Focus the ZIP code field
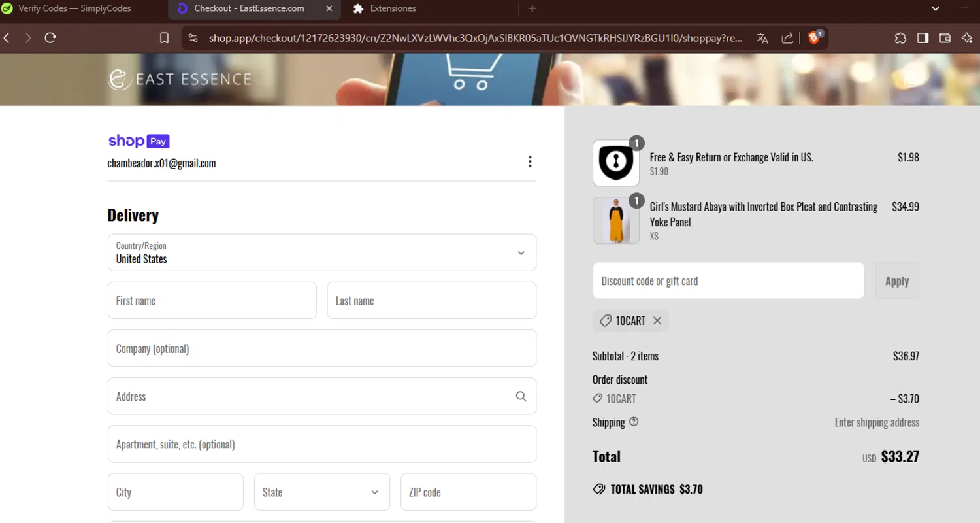Screen dimensions: 980x523 [468, 492]
